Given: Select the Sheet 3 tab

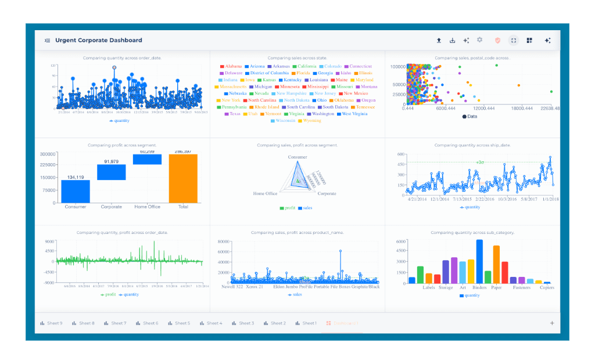Looking at the screenshot, I should click(243, 323).
